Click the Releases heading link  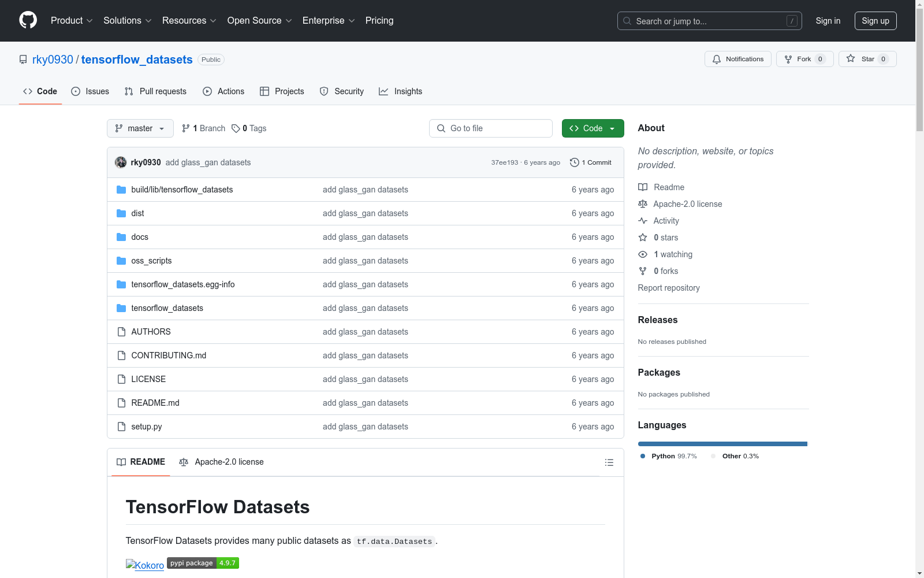click(x=658, y=320)
